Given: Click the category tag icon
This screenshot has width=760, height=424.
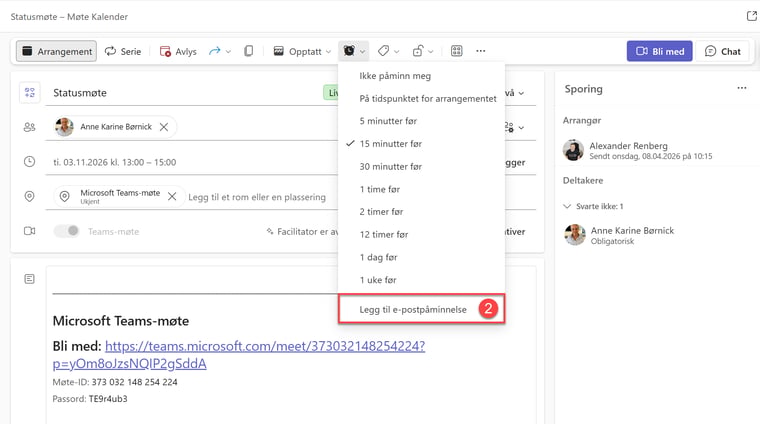Looking at the screenshot, I should point(383,51).
